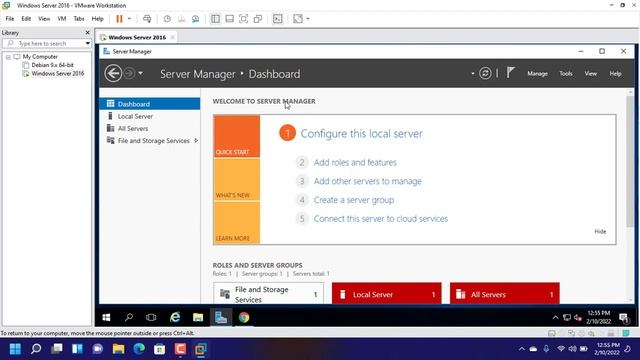Click the library search input field
The image size is (640, 360).
click(43, 43)
